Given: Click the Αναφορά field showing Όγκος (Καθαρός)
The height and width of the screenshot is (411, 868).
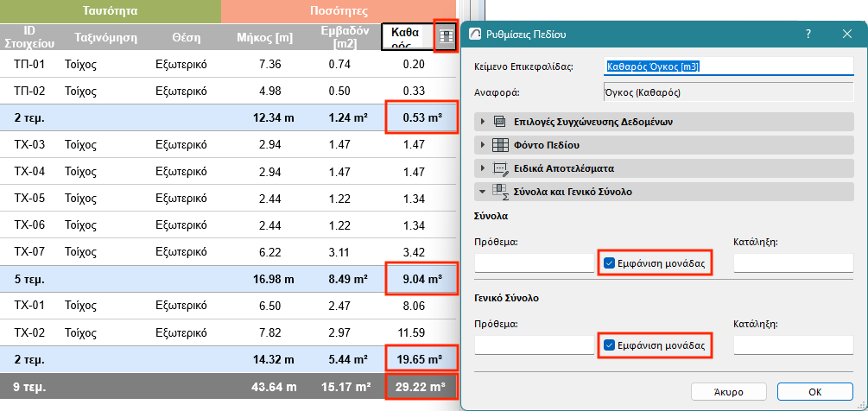Looking at the screenshot, I should click(728, 92).
